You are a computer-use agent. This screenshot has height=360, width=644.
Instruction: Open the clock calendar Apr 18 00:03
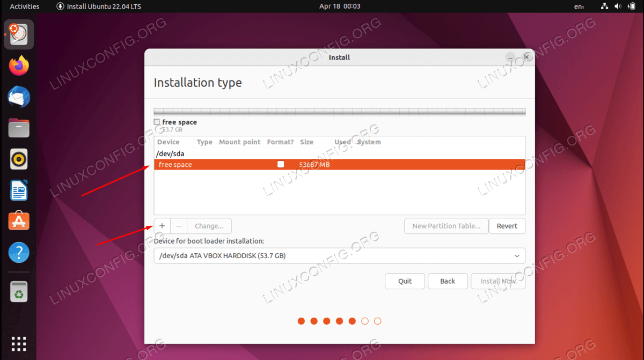[340, 6]
